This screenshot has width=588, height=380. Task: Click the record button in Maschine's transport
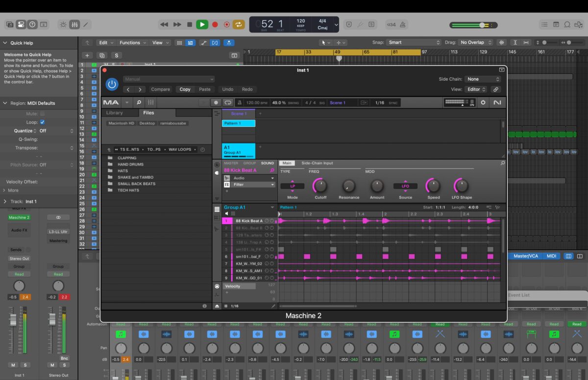(216, 102)
